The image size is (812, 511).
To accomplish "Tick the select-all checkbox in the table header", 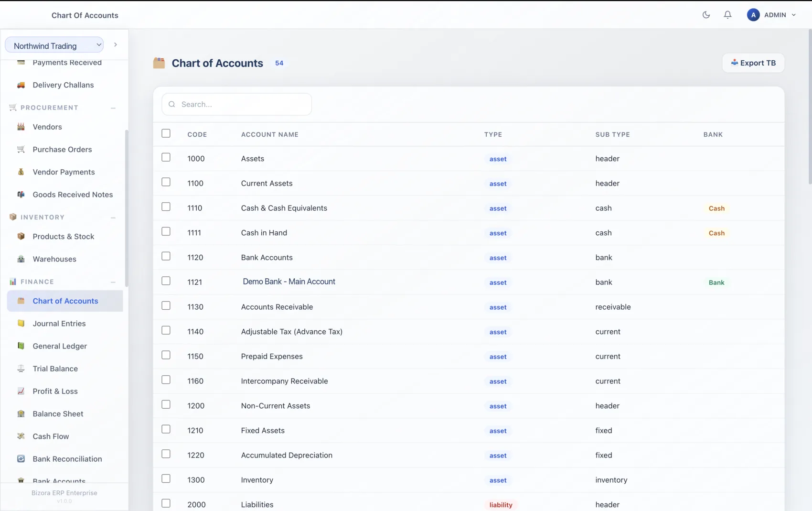I will pyautogui.click(x=166, y=133).
